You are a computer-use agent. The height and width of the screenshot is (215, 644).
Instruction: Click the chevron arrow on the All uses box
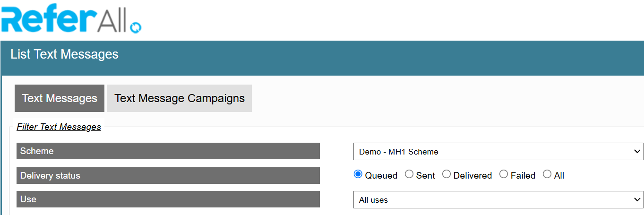(636, 199)
